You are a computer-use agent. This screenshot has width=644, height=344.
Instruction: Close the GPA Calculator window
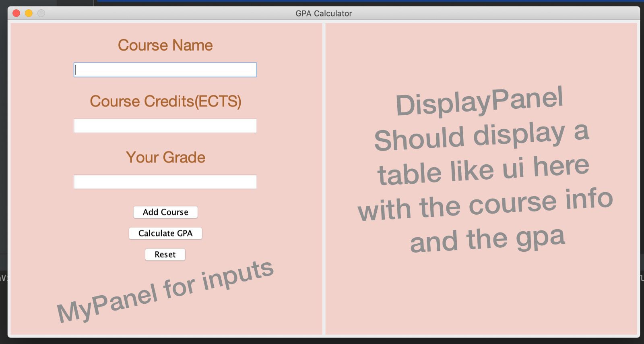[17, 13]
